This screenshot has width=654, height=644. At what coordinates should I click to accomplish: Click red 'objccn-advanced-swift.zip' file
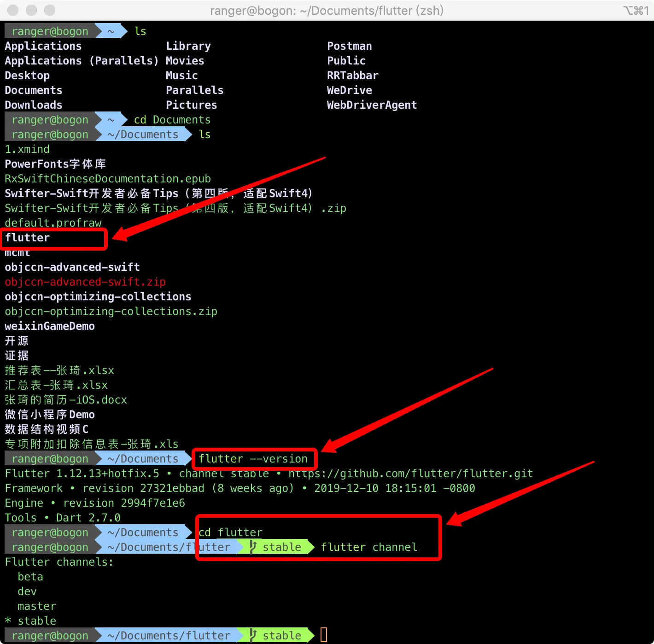pos(85,282)
